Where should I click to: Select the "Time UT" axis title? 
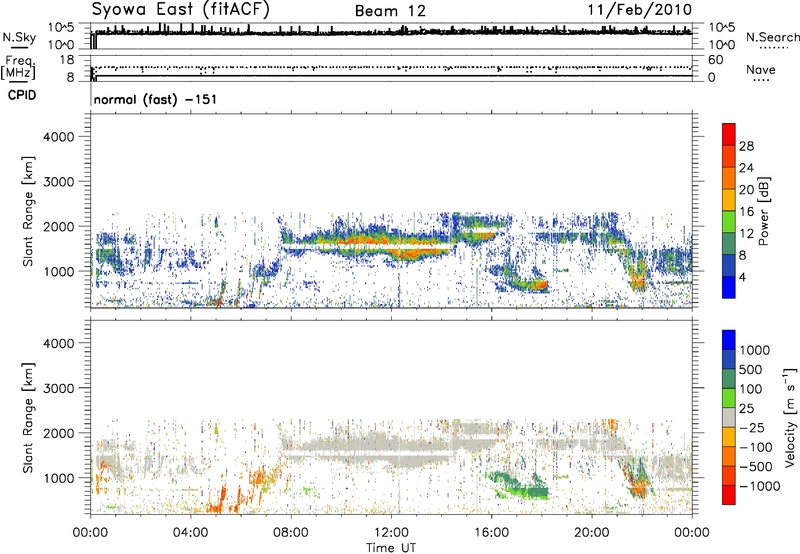tap(391, 548)
